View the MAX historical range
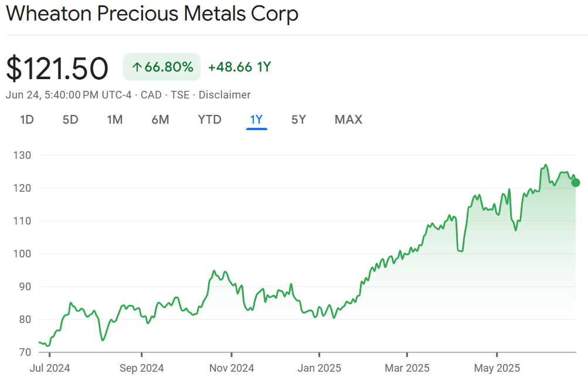 pyautogui.click(x=348, y=120)
